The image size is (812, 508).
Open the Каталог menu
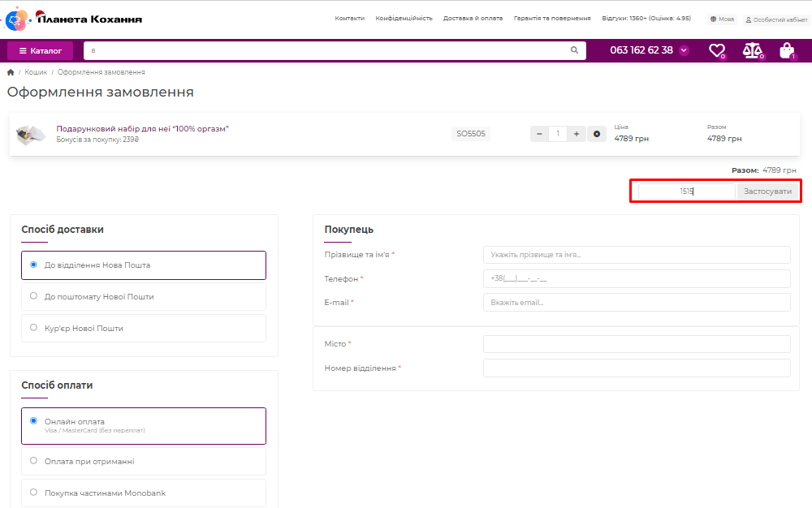41,50
